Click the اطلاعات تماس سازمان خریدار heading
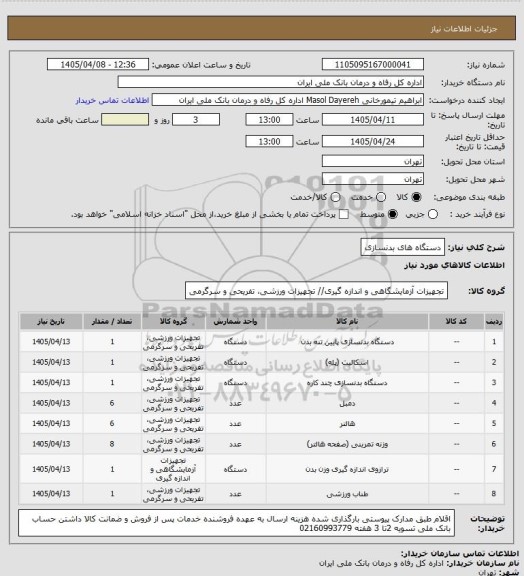The height and width of the screenshot is (576, 524). pyautogui.click(x=459, y=553)
